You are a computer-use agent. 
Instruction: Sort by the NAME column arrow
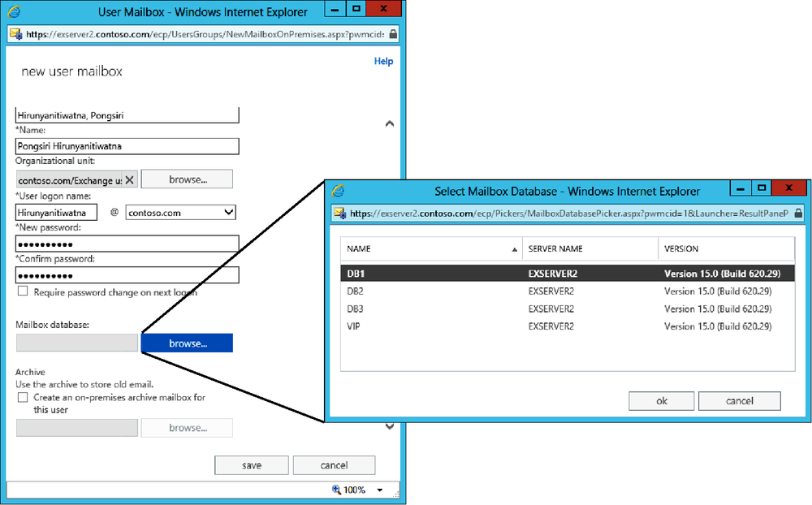[514, 249]
